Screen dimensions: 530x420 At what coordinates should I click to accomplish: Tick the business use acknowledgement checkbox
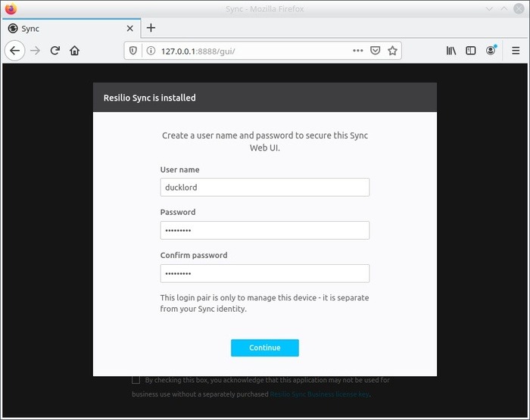click(136, 380)
